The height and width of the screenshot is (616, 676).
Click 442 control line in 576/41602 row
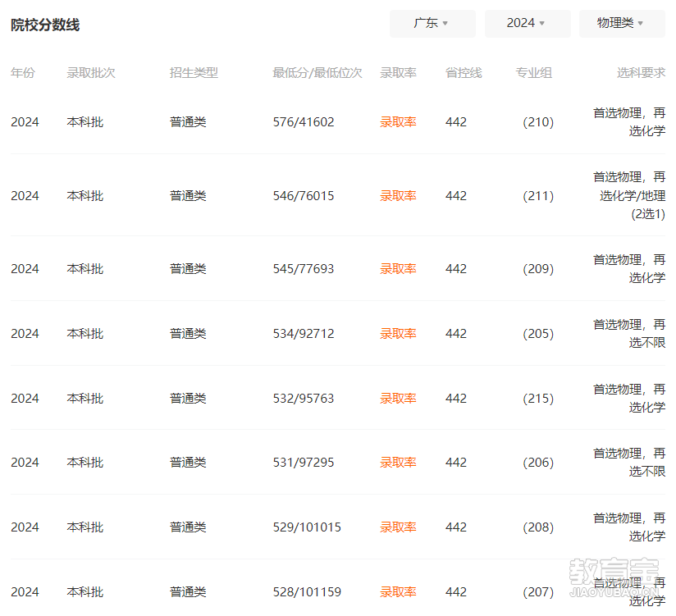[x=456, y=122]
